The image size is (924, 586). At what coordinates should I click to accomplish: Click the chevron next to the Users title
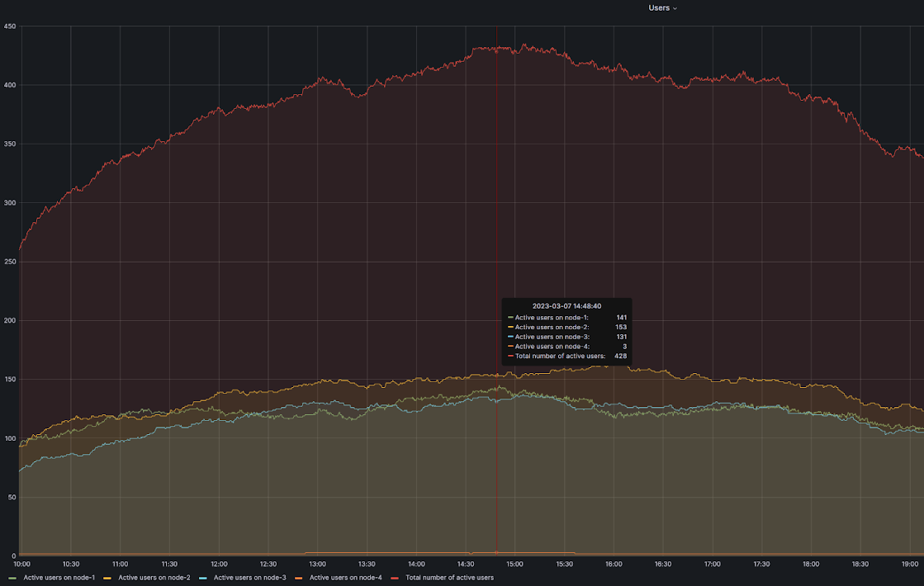675,8
